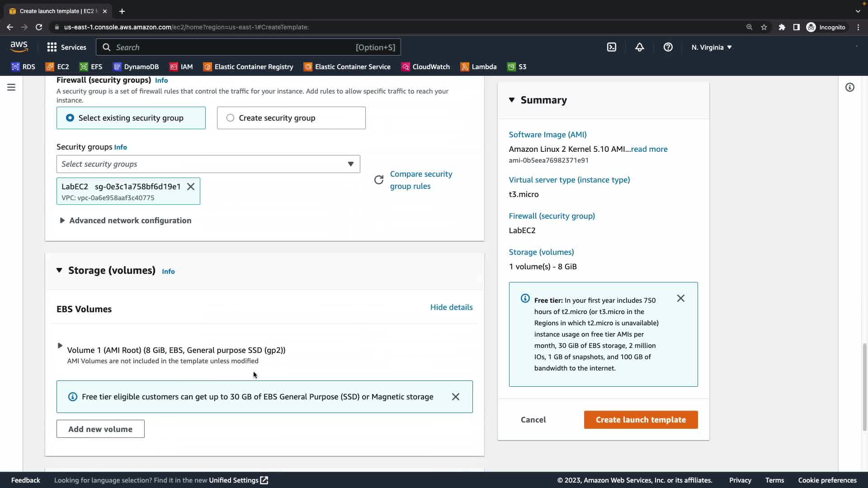This screenshot has width=868, height=488.
Task: Open info panel icon at right edge
Action: tap(849, 87)
